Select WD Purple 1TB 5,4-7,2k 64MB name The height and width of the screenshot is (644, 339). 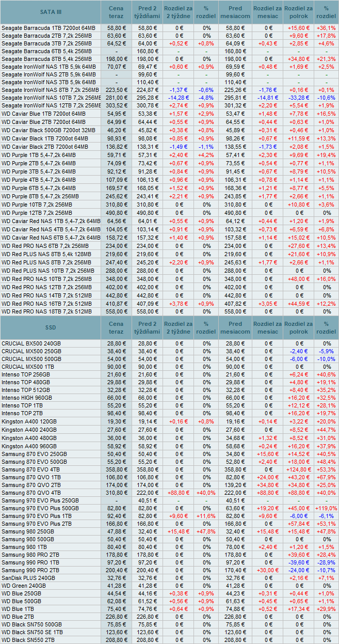click(39, 154)
